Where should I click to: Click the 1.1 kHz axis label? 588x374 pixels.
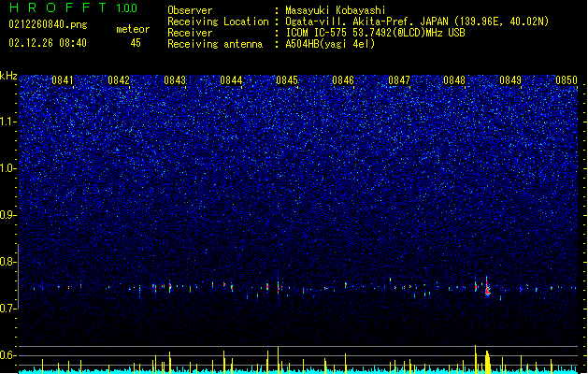coord(8,122)
